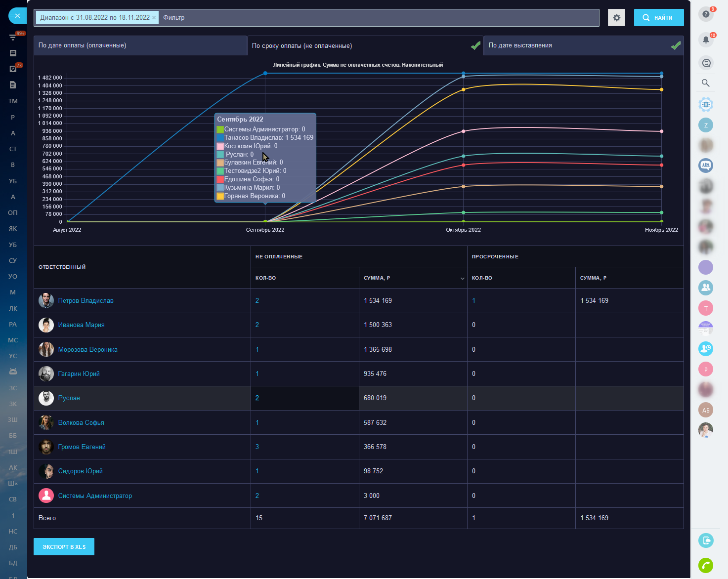Open the notifications bell

pos(706,40)
